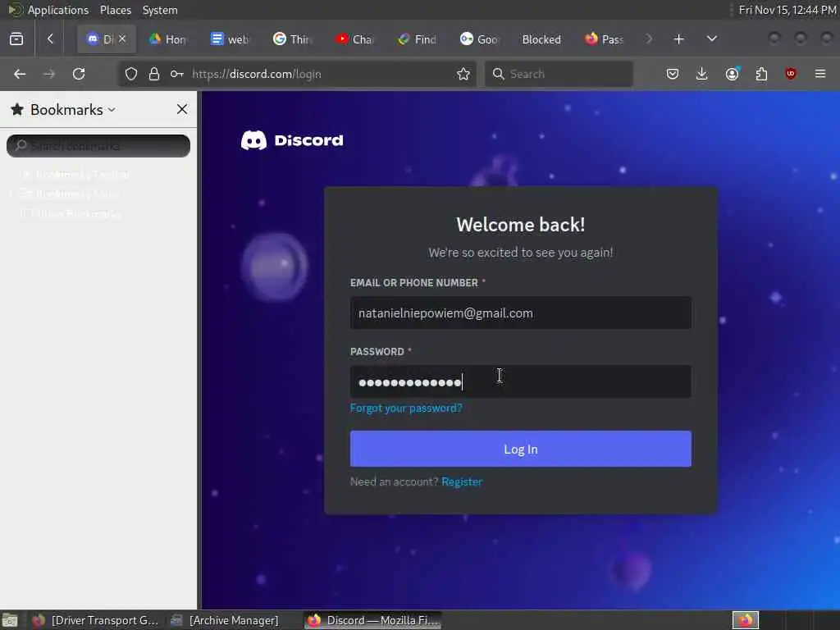Show the Downloads panel
Image resolution: width=840 pixels, height=630 pixels.
click(702, 74)
